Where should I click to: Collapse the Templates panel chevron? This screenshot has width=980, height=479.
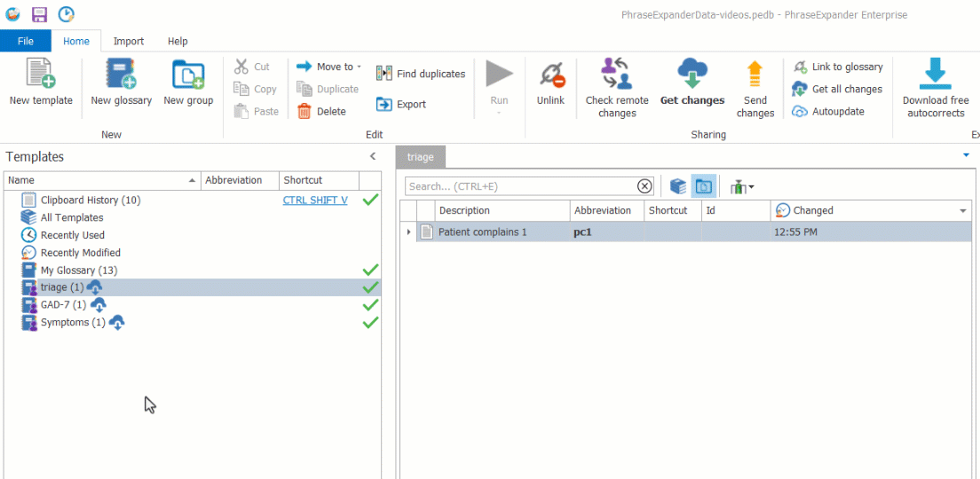(x=373, y=156)
